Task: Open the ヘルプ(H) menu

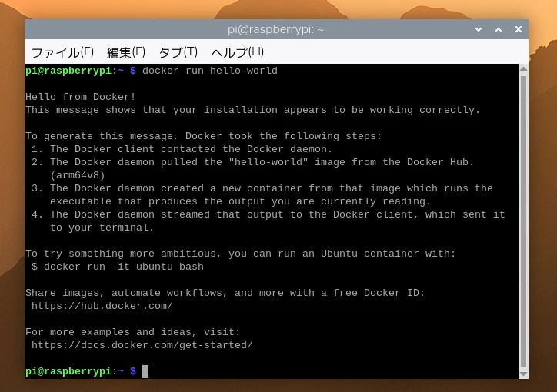Action: (237, 52)
